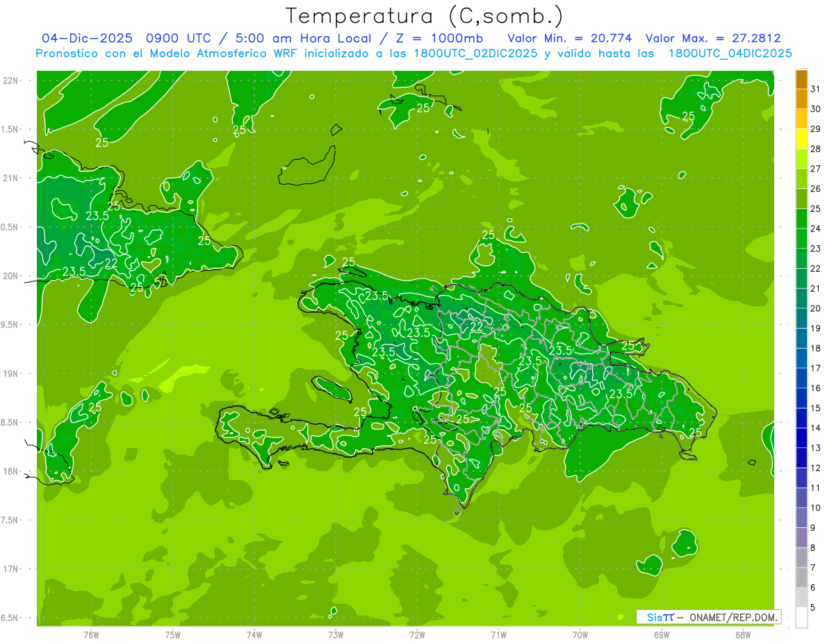Click the colorbar value label "25"
The width and height of the screenshot is (834, 644).
816,208
